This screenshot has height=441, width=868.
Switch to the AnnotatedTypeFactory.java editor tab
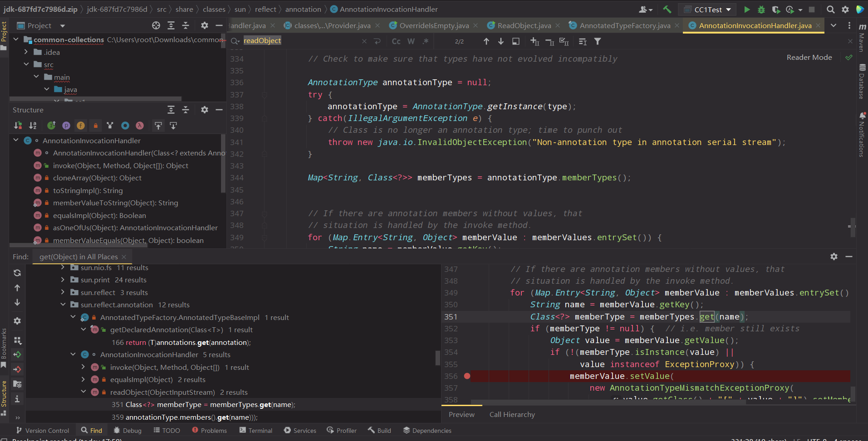[624, 26]
